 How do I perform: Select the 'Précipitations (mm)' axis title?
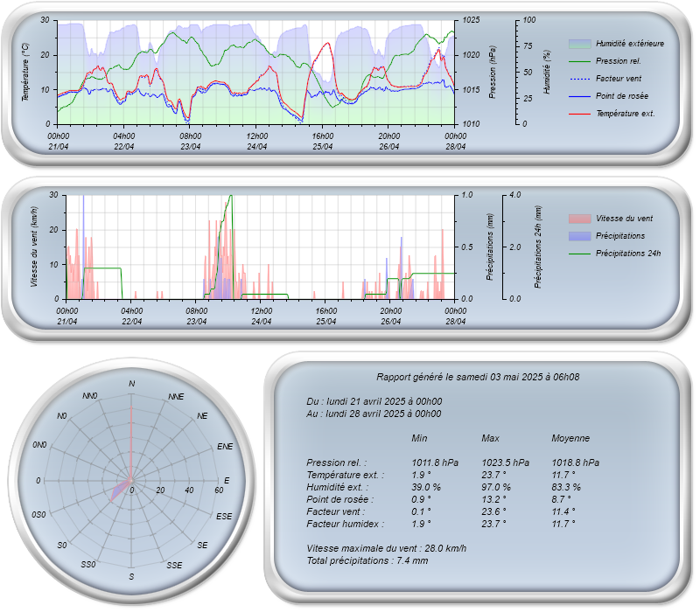(490, 247)
